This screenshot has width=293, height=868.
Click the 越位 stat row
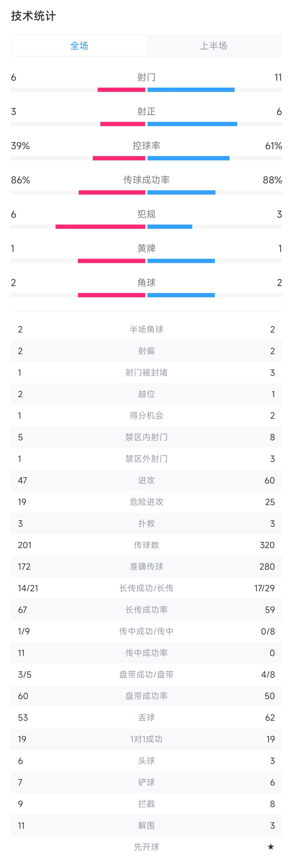(146, 394)
